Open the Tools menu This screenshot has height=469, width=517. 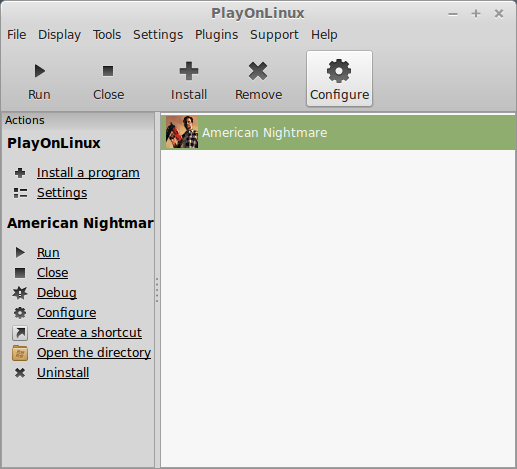click(107, 35)
